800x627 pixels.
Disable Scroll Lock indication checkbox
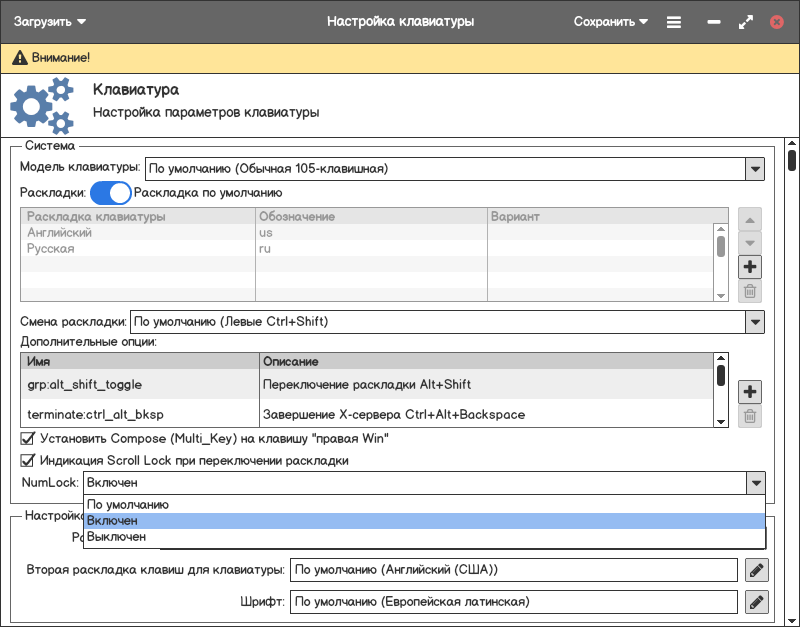click(28, 461)
